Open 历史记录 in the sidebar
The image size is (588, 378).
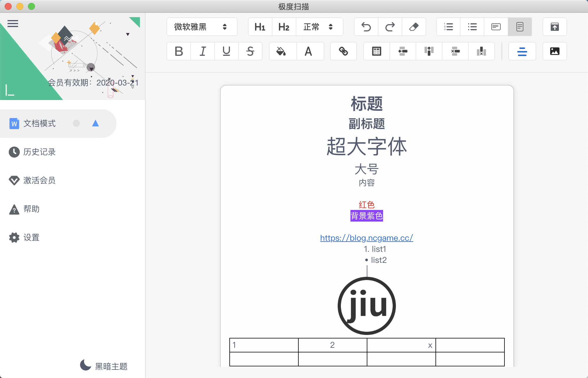coord(39,152)
